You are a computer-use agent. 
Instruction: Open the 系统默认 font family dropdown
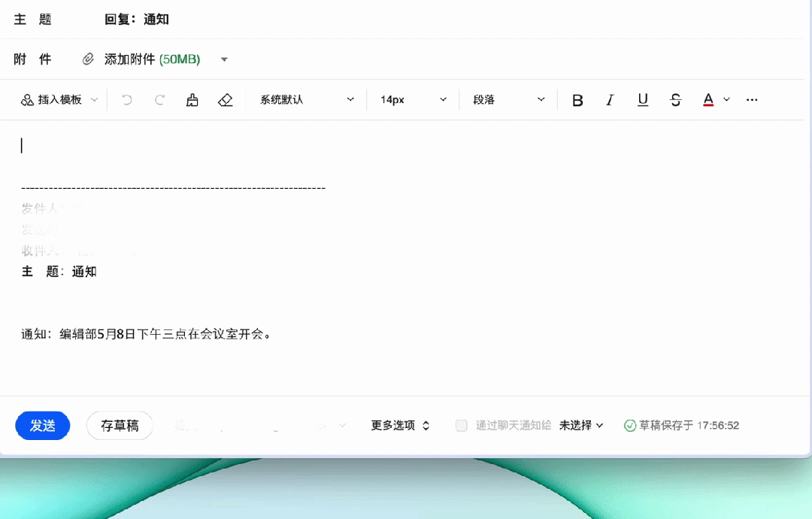[307, 99]
